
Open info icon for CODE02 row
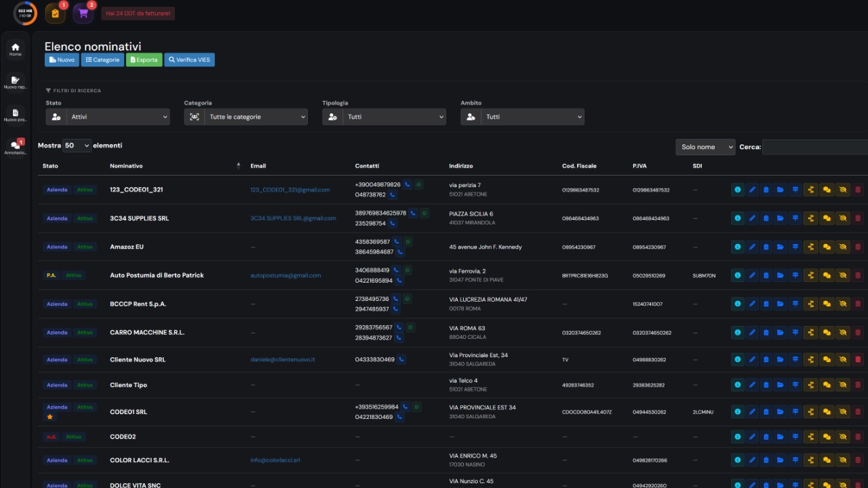point(738,436)
